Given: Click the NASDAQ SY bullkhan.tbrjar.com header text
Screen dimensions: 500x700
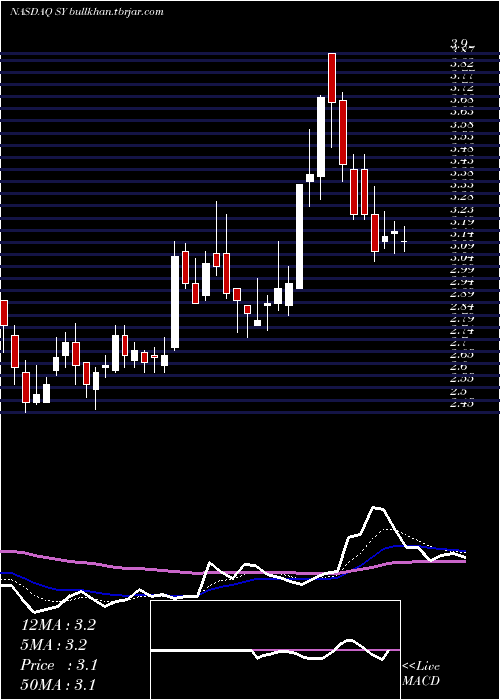Looking at the screenshot, I should 87,12.
